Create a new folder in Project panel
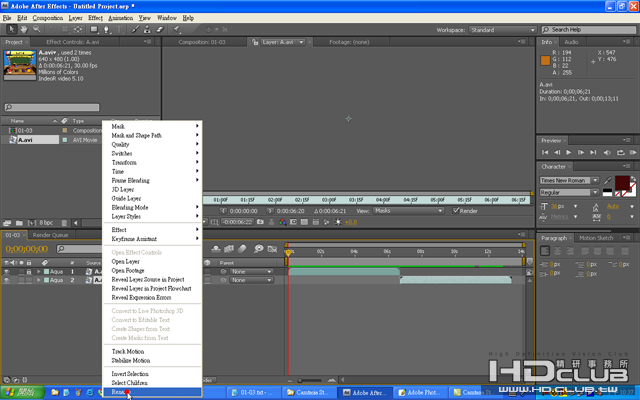The width and height of the screenshot is (640, 400). pyautogui.click(x=19, y=223)
